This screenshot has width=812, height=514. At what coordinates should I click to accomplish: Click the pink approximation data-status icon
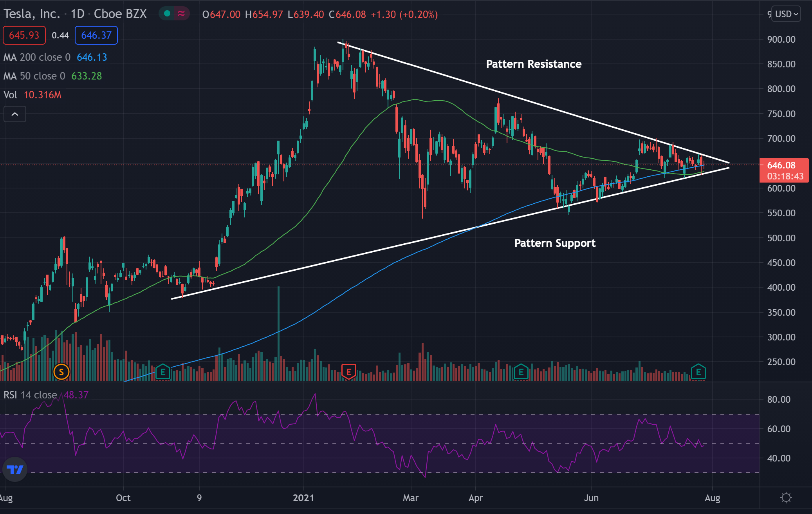(181, 14)
